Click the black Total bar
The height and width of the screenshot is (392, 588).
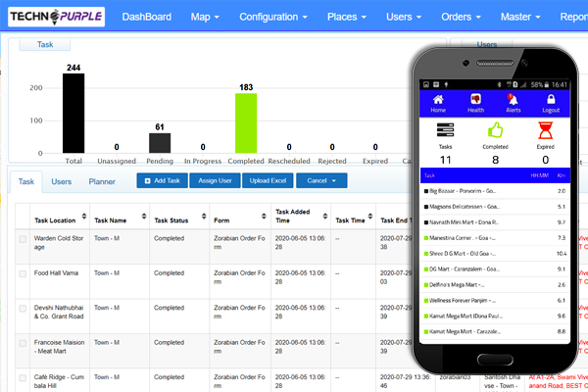coord(73,114)
